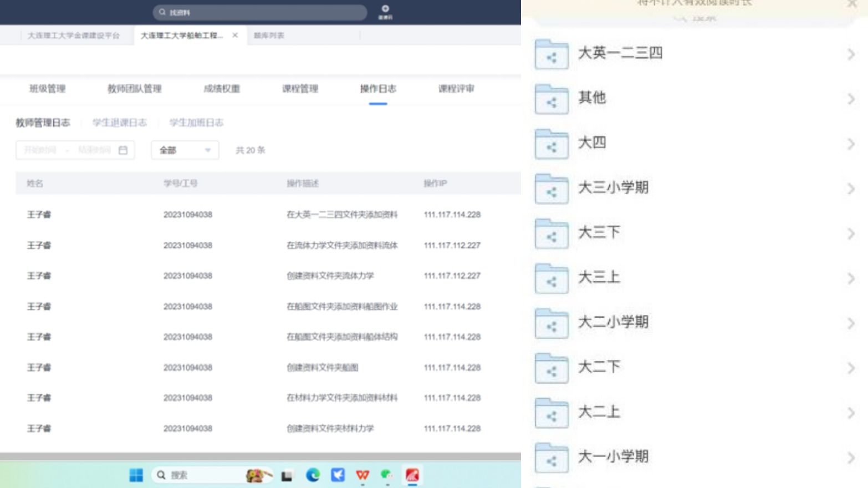Open the 学生退课日志 log view
Viewport: 868px width, 488px height.
click(120, 123)
